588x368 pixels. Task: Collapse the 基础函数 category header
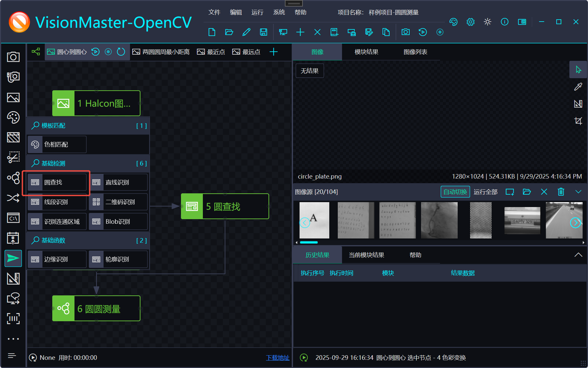click(x=88, y=240)
